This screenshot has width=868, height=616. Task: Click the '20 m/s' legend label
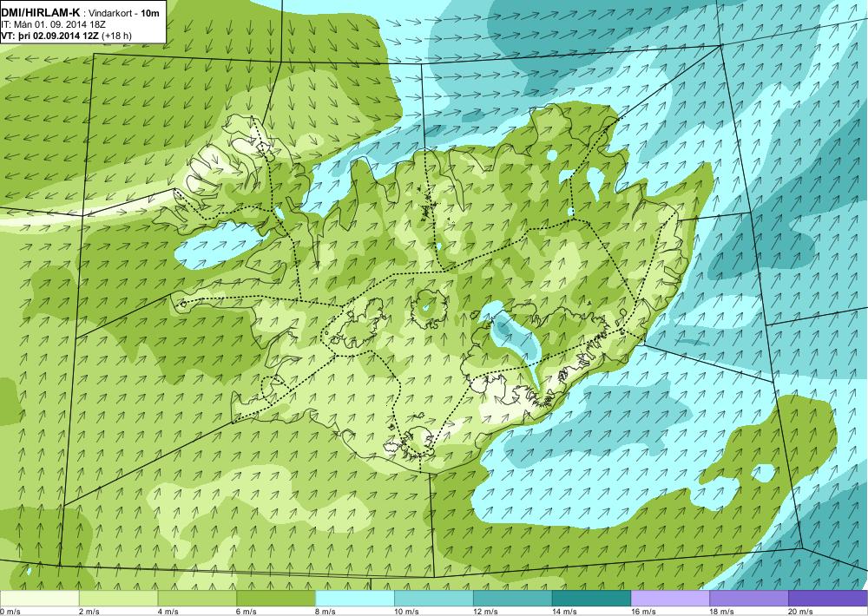click(x=801, y=612)
